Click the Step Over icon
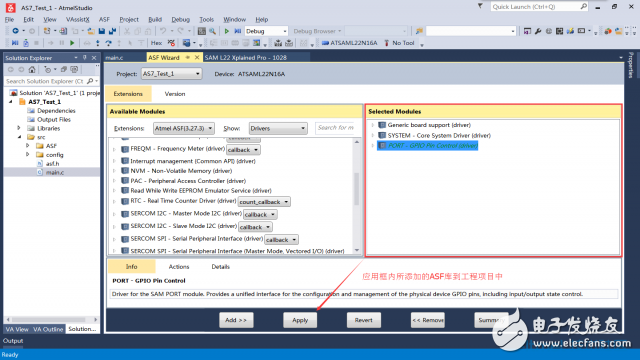Viewport: 640px width, 360px height. tap(108, 43)
